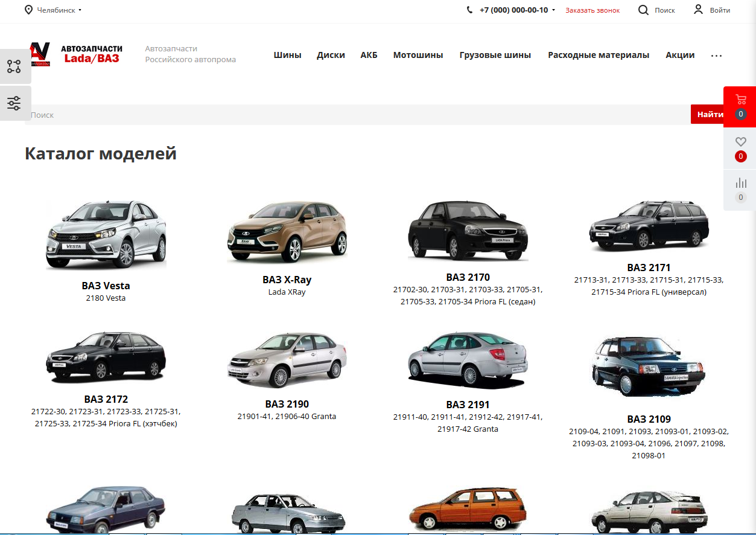Click the ВАЗ 2171 wagon image

[x=649, y=226]
